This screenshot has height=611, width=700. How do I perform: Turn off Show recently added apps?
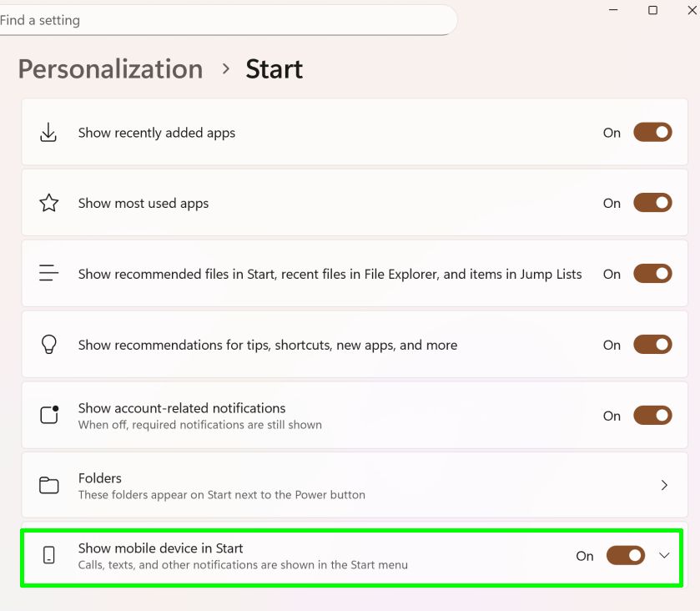click(x=652, y=132)
